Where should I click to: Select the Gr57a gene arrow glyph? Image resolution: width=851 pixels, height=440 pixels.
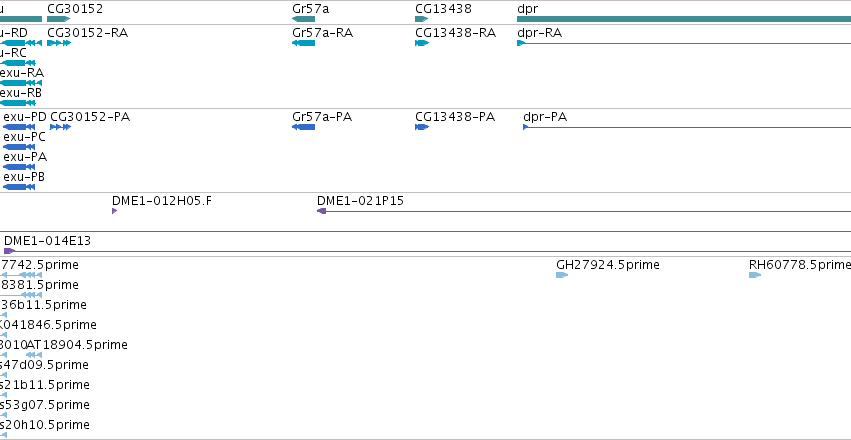point(303,19)
